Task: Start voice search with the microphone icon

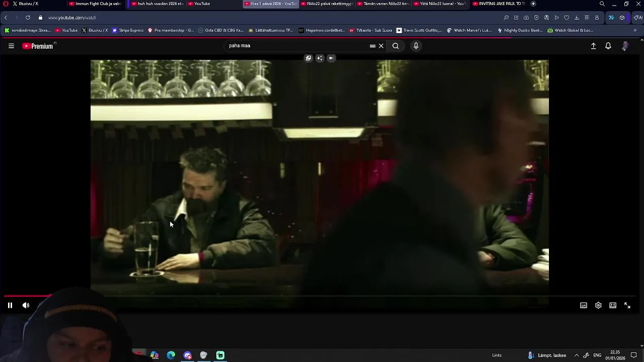Action: coord(416,46)
